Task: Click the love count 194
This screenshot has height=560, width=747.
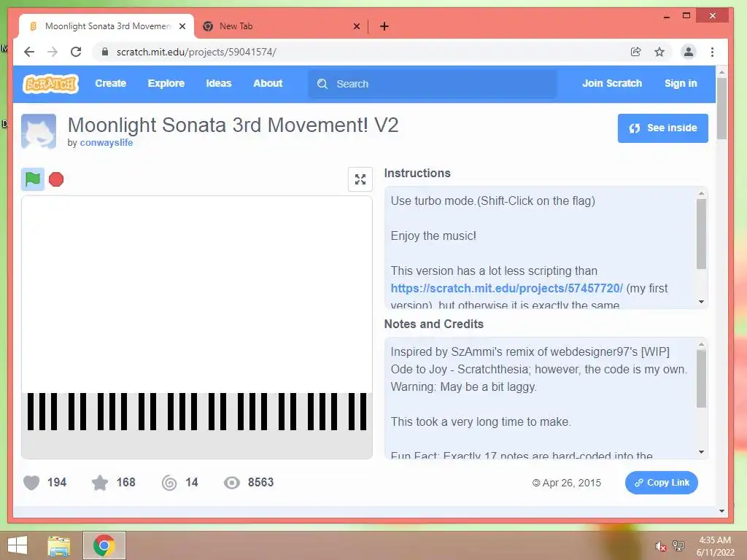Action: (57, 483)
